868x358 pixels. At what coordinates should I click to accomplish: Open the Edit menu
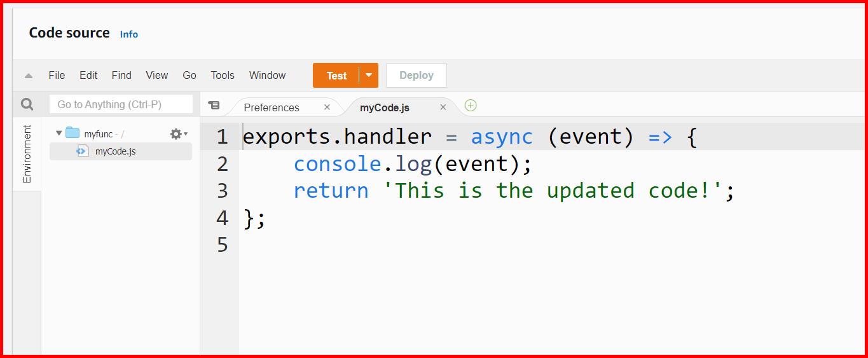point(88,75)
